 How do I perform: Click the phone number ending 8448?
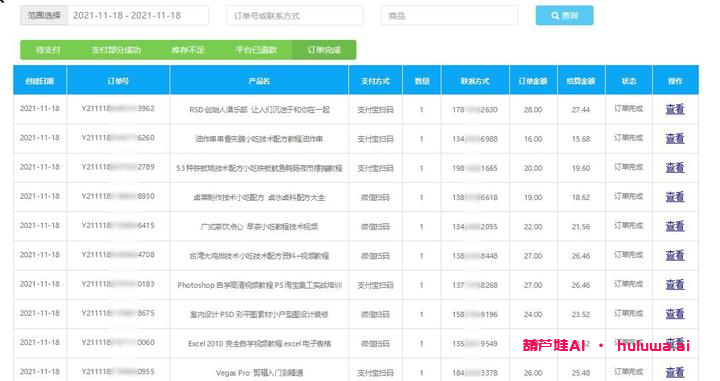475,256
